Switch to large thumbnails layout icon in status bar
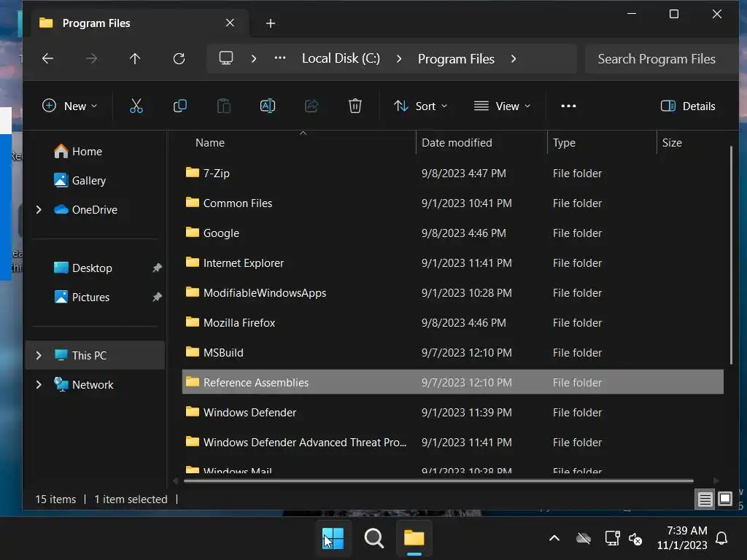This screenshot has height=560, width=747. coord(725,499)
